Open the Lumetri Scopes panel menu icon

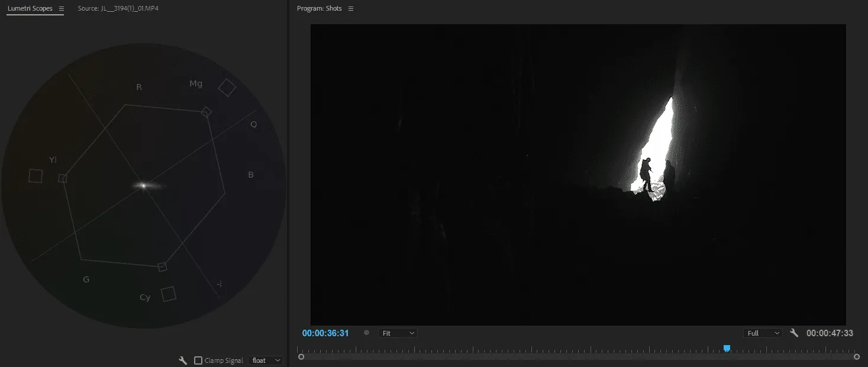pos(61,9)
